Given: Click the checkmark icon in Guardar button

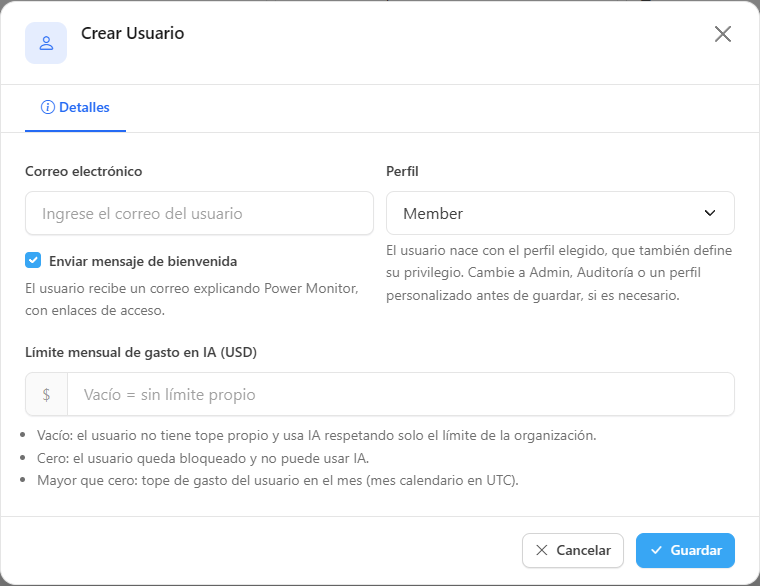Looking at the screenshot, I should tap(656, 551).
